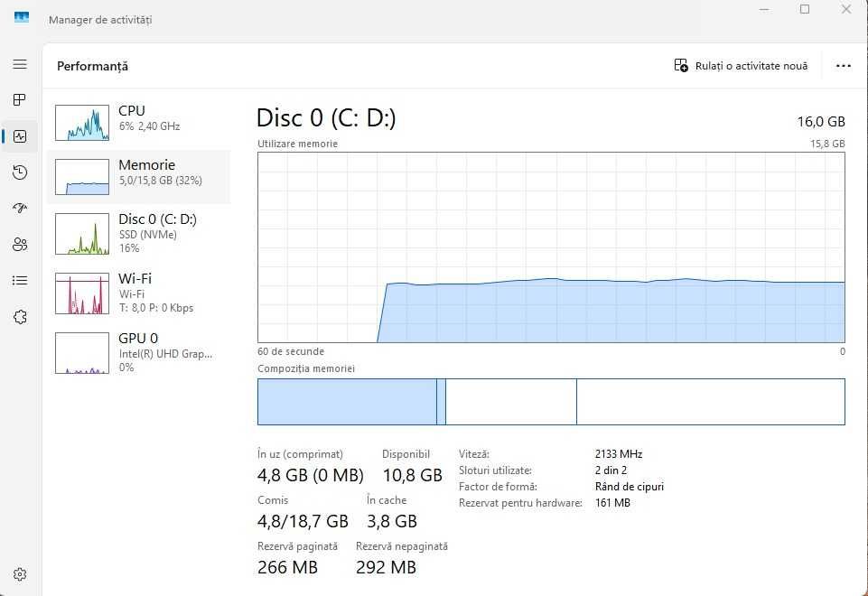
Task: Click the CPU mini graph thumbnail
Action: coord(82,123)
